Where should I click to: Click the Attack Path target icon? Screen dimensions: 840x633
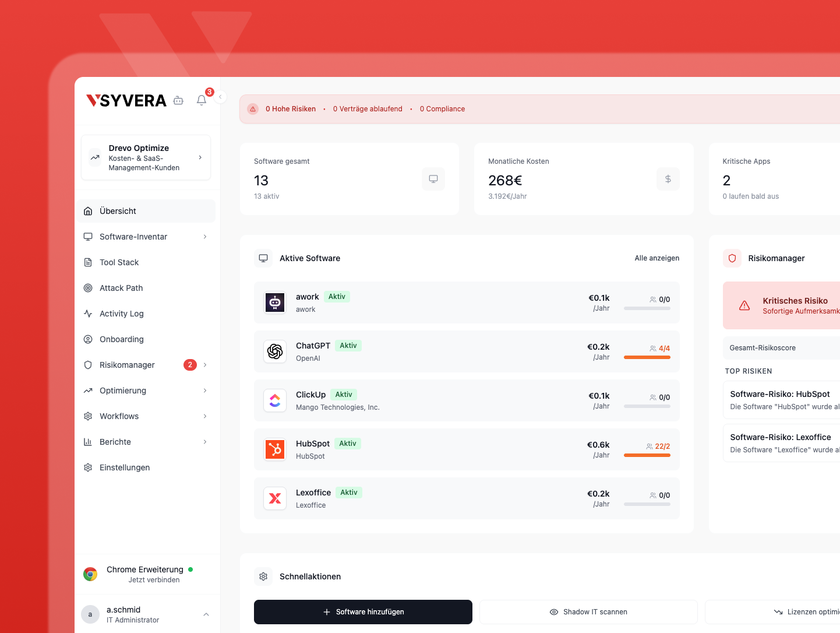88,288
